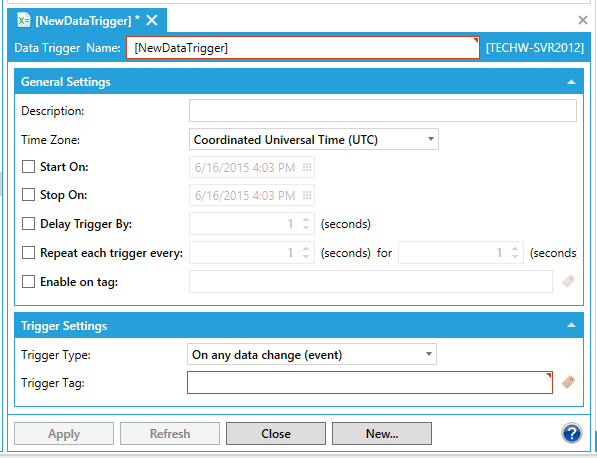Click the Close button
The height and width of the screenshot is (458, 597).
pyautogui.click(x=276, y=434)
